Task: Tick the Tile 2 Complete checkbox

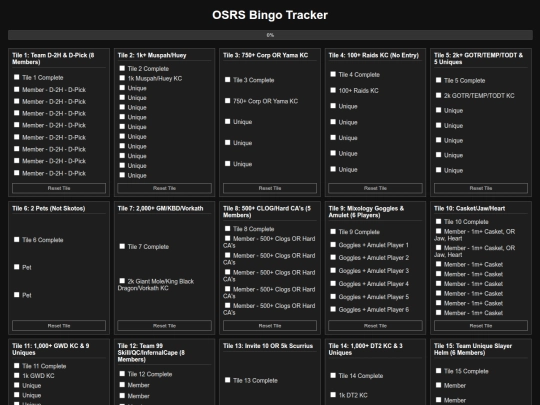Action: tap(122, 68)
